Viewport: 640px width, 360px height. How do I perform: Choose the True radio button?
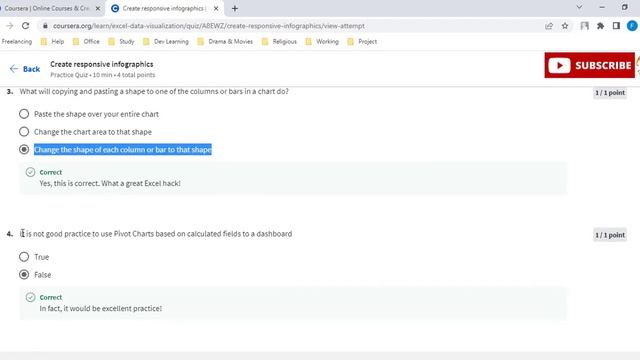click(x=24, y=257)
